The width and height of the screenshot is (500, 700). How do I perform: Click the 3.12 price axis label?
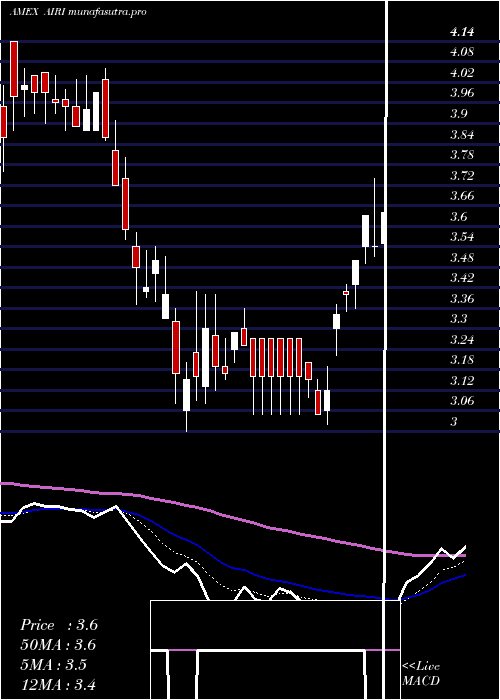click(462, 381)
